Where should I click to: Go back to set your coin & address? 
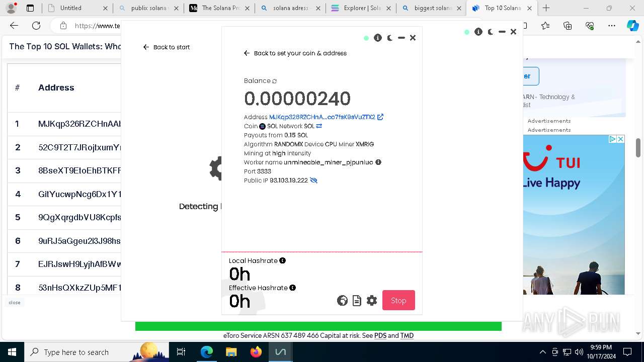coord(295,53)
